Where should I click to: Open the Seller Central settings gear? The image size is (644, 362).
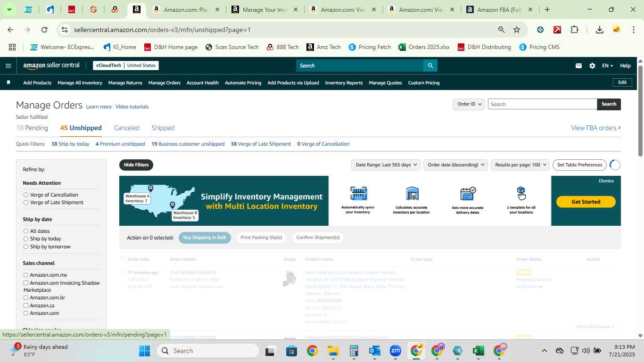click(592, 66)
